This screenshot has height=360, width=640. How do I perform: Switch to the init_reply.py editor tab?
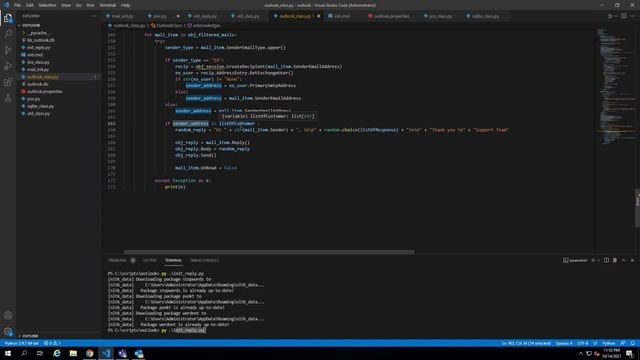click(205, 16)
